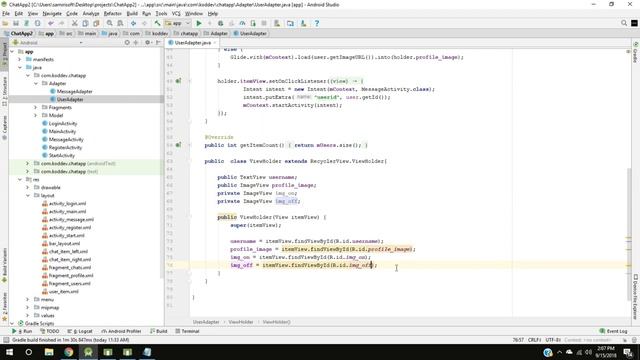The image size is (640, 360).
Task: Open the run gutter icon beside getItemCount
Action: tap(178, 145)
